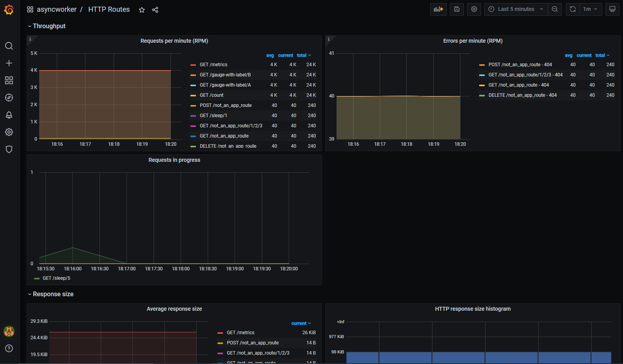Open the Requests per minute panel title menu
The width and height of the screenshot is (623, 364).
coord(174,41)
